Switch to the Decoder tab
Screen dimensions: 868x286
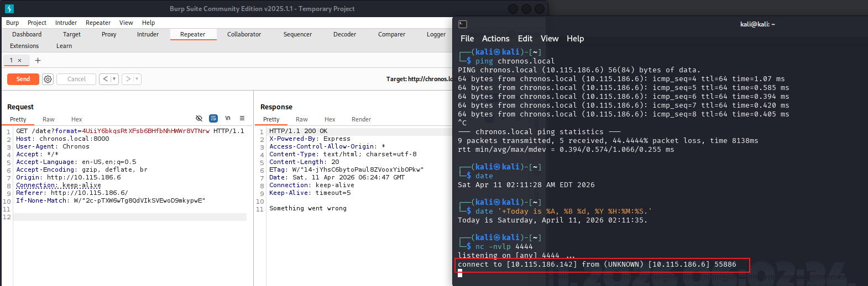(x=344, y=34)
